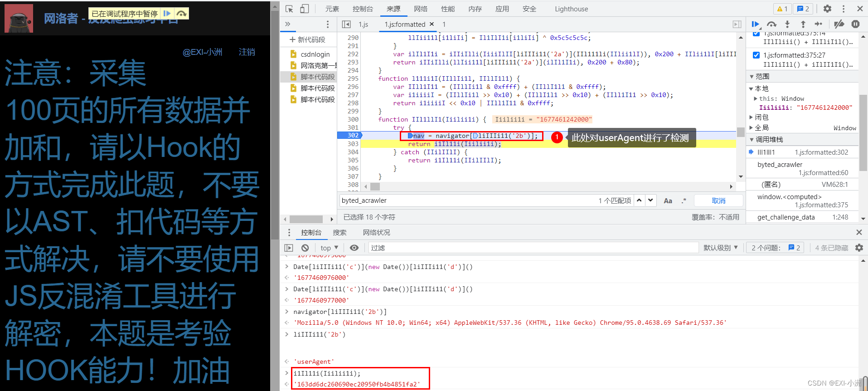Open the Lighthouse tab
This screenshot has height=391, width=868.
click(571, 9)
